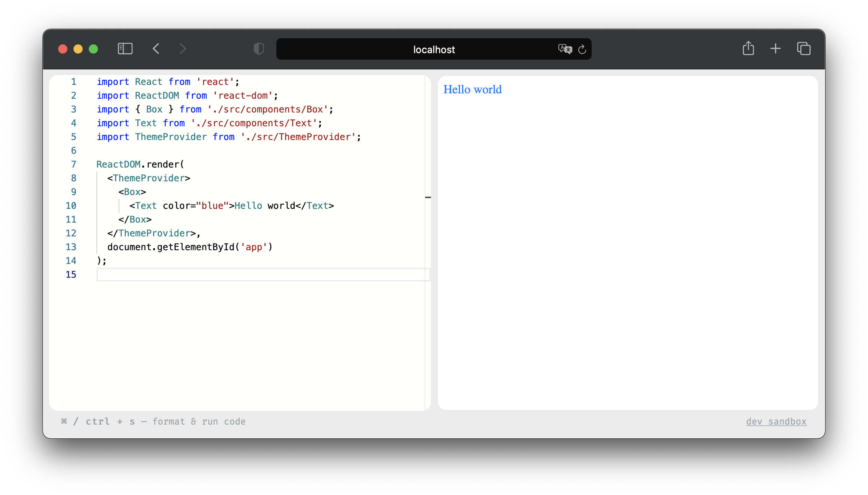This screenshot has width=868, height=495.
Task: Click the forward navigation arrow
Action: coord(183,49)
